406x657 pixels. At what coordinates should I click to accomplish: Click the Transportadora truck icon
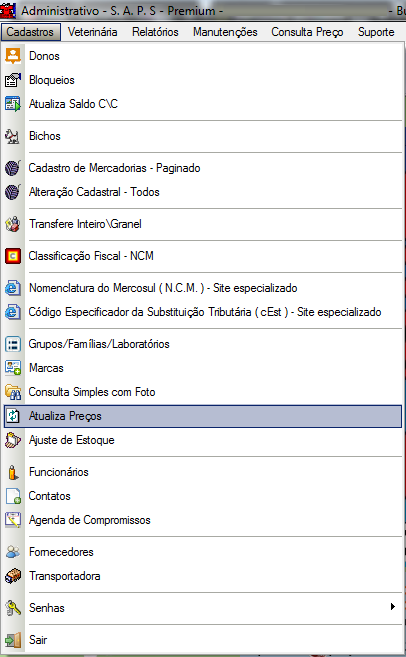tap(13, 576)
